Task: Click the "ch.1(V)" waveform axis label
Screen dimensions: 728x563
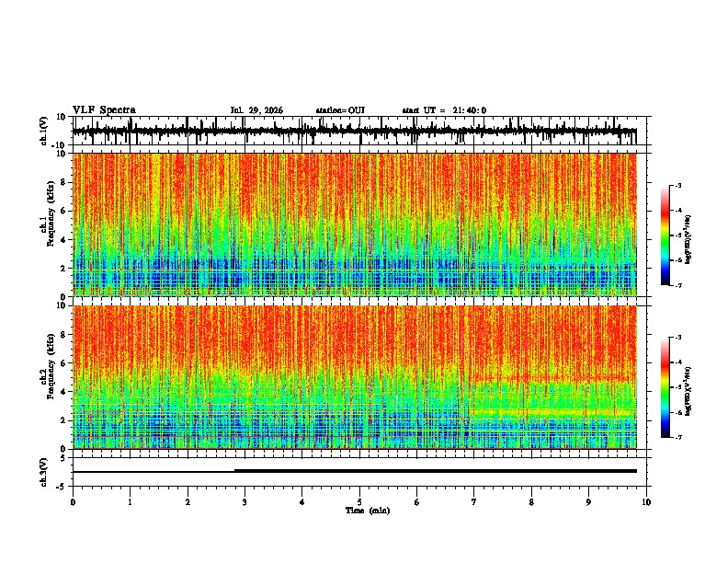Action: 43,131
